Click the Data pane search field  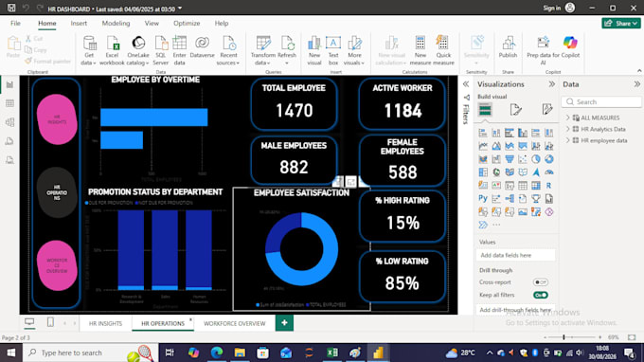601,102
